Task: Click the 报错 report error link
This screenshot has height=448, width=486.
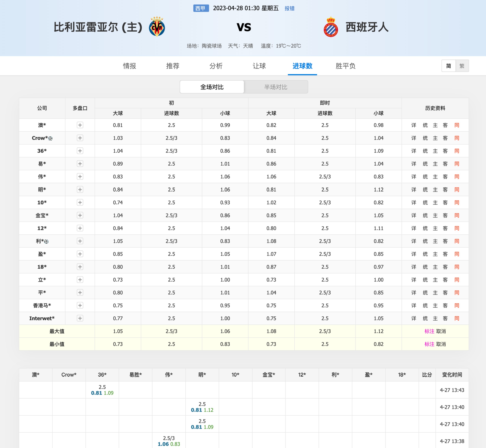Action: click(290, 9)
